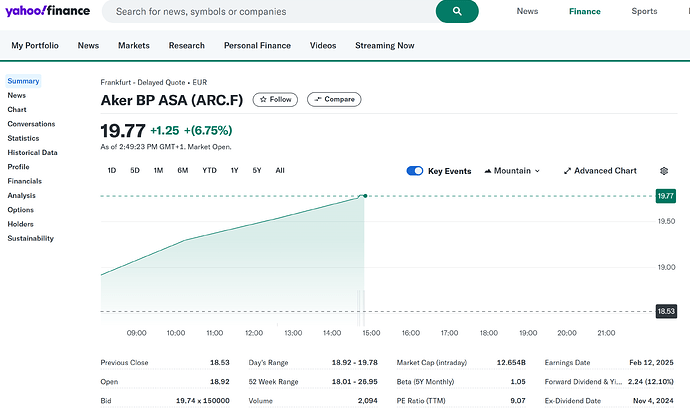Click the Volume value 2,094

pyautogui.click(x=367, y=401)
